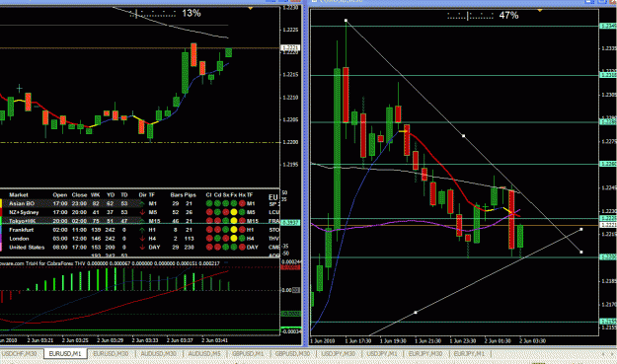Image resolution: width=617 pixels, height=364 pixels.
Task: Click the H1 row green up direction arrow
Action: tap(142, 230)
